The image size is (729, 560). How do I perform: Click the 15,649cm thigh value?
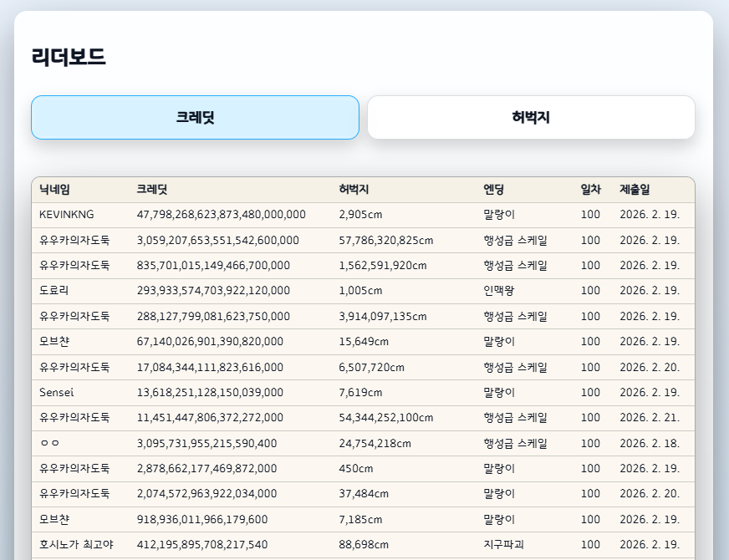(364, 342)
